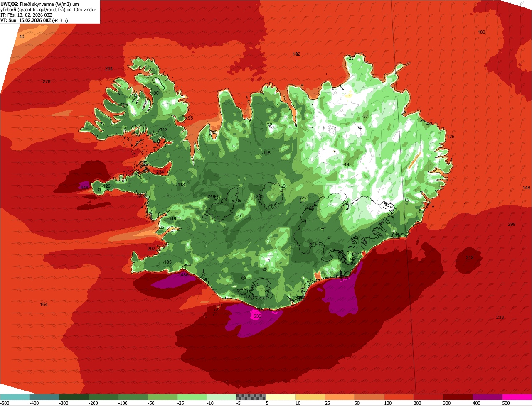Click the value -37 in northeast Iceland

(365, 116)
